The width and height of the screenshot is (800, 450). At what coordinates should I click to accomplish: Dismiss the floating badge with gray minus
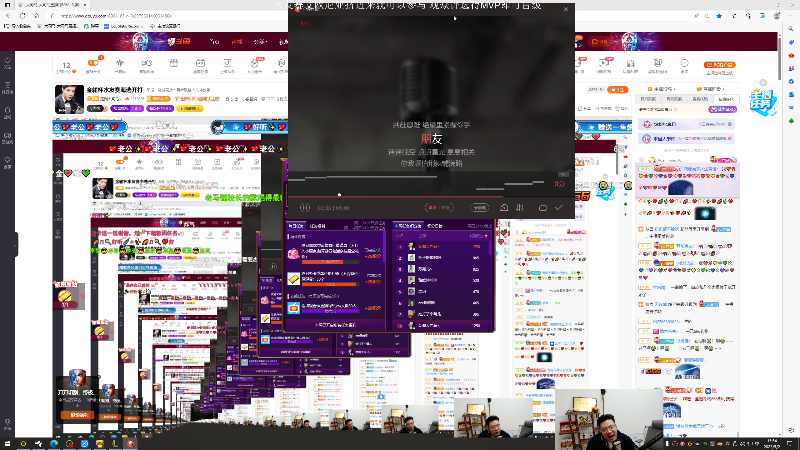[x=763, y=83]
